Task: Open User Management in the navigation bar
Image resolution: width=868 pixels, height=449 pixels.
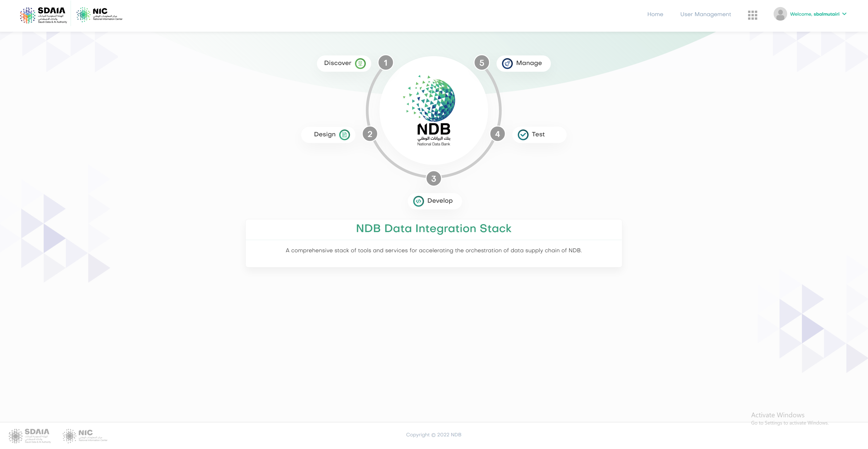Action: pos(706,14)
